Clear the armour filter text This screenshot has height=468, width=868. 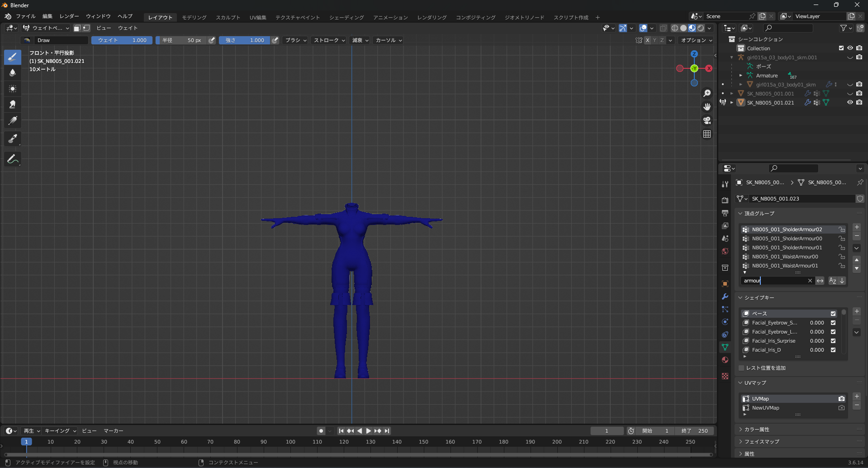tap(810, 281)
